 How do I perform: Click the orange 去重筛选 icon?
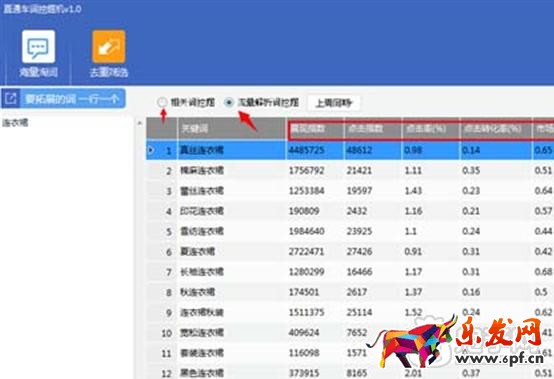coord(108,47)
